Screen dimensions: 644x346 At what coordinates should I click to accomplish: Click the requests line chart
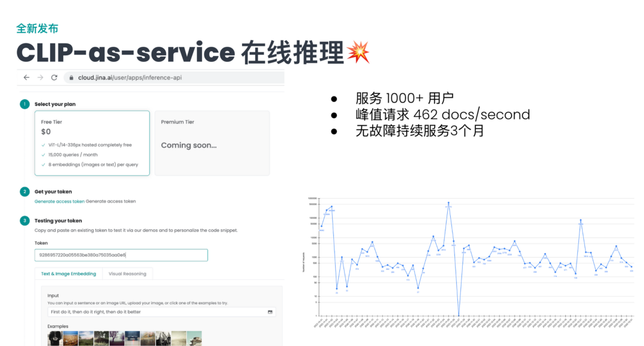(x=468, y=263)
